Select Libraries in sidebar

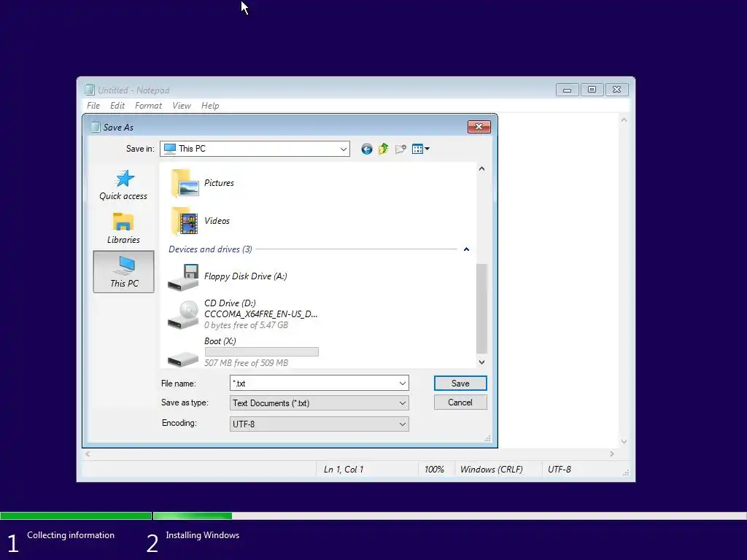tap(123, 228)
